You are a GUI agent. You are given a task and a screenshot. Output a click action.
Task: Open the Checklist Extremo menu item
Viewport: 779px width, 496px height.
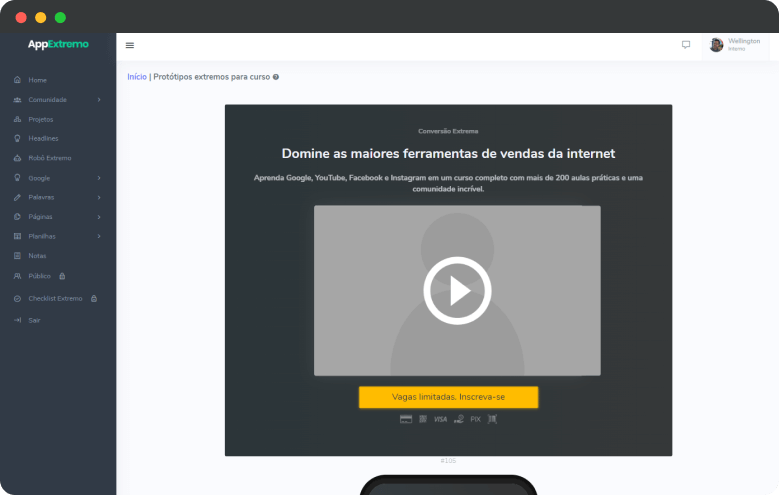(55, 298)
